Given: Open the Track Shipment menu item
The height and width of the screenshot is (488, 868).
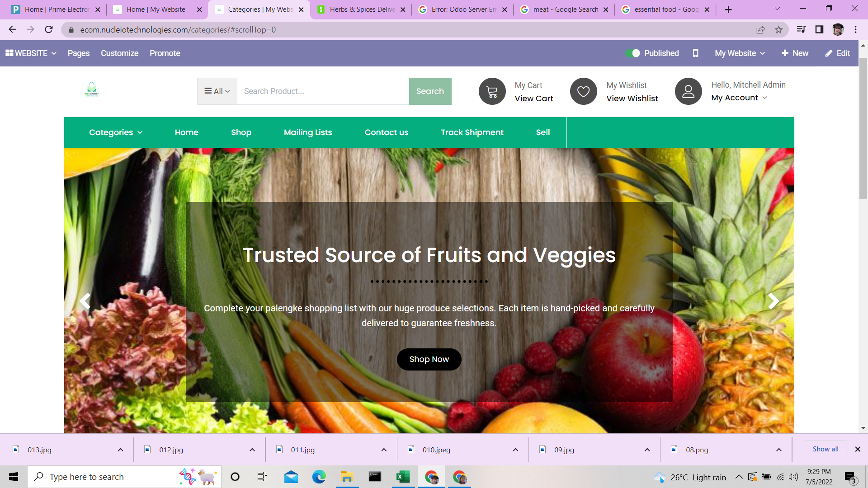Looking at the screenshot, I should coord(472,132).
